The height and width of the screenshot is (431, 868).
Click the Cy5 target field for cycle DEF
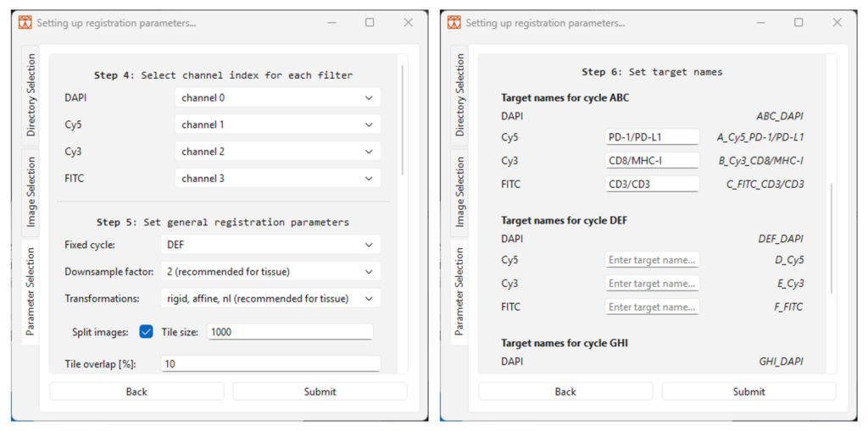click(652, 260)
